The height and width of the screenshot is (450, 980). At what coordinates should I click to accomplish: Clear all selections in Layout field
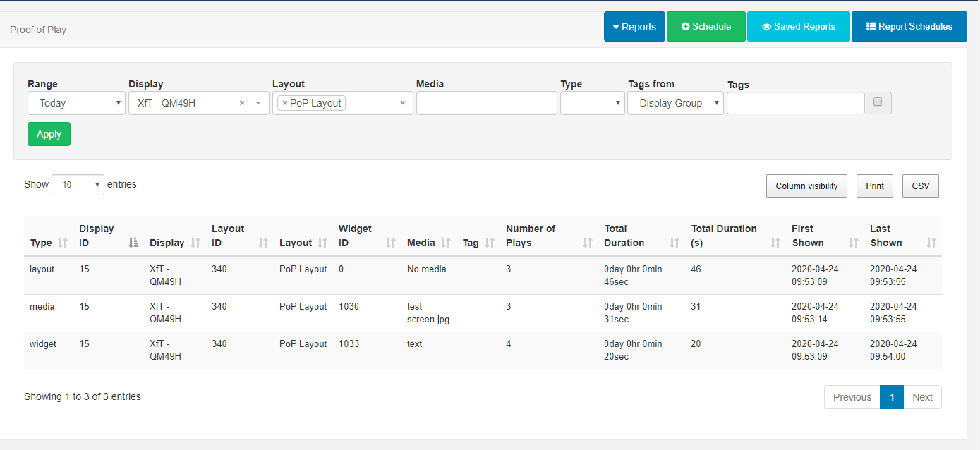[403, 103]
